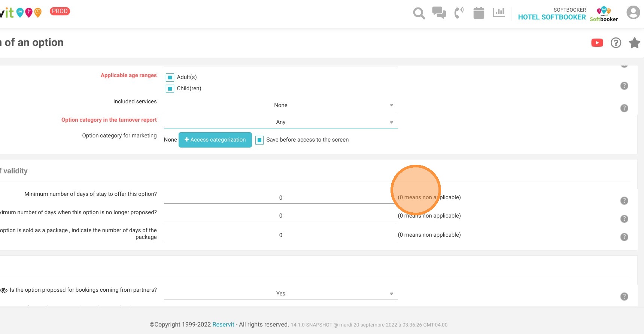
Task: Click the Softbooker logo
Action: coord(604,14)
